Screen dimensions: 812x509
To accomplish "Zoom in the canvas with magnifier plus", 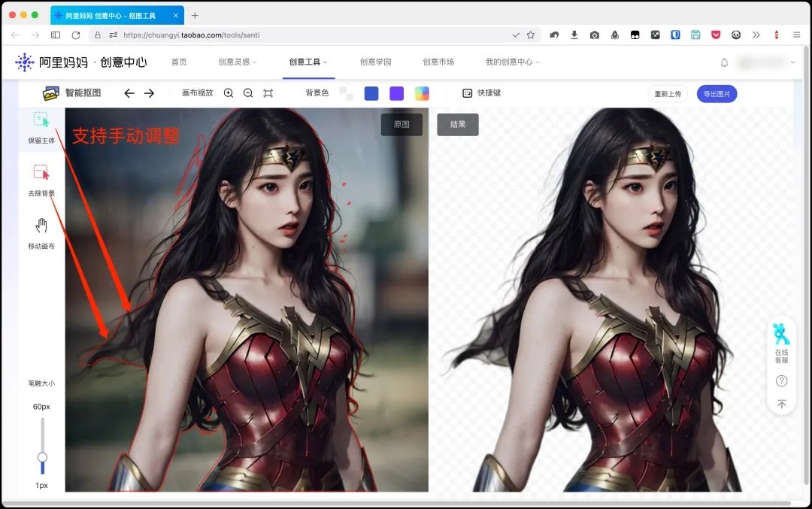I will pos(229,93).
